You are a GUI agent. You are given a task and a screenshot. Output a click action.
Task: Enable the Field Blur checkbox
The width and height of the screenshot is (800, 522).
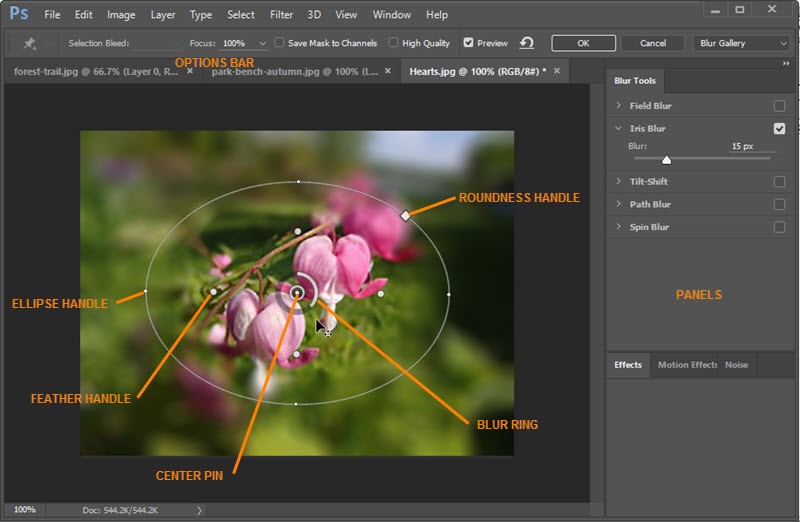click(x=779, y=106)
